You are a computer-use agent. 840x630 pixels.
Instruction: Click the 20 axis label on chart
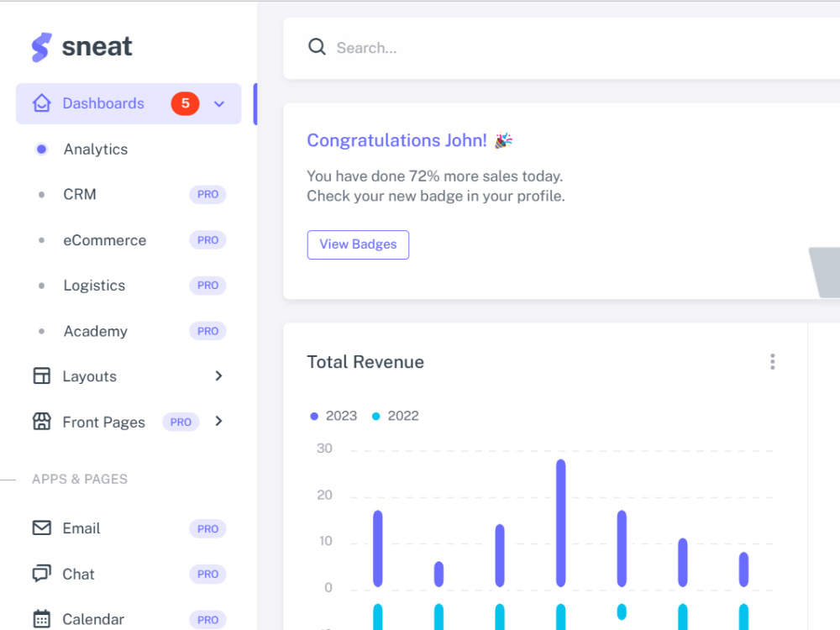coord(324,495)
